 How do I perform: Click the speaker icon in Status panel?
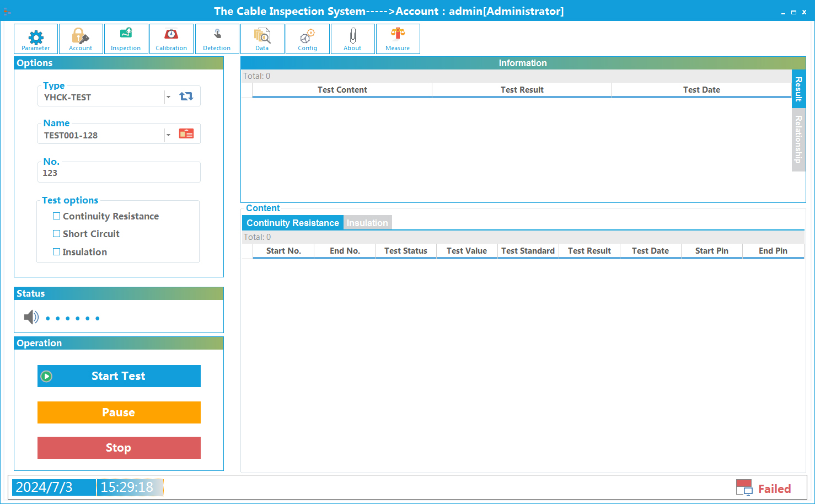(31, 317)
